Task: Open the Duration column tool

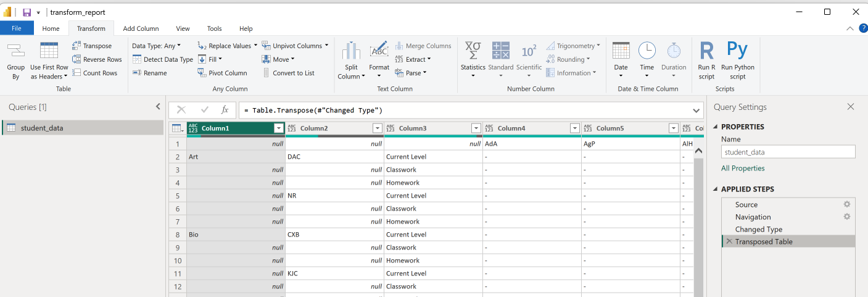Action: pos(674,59)
